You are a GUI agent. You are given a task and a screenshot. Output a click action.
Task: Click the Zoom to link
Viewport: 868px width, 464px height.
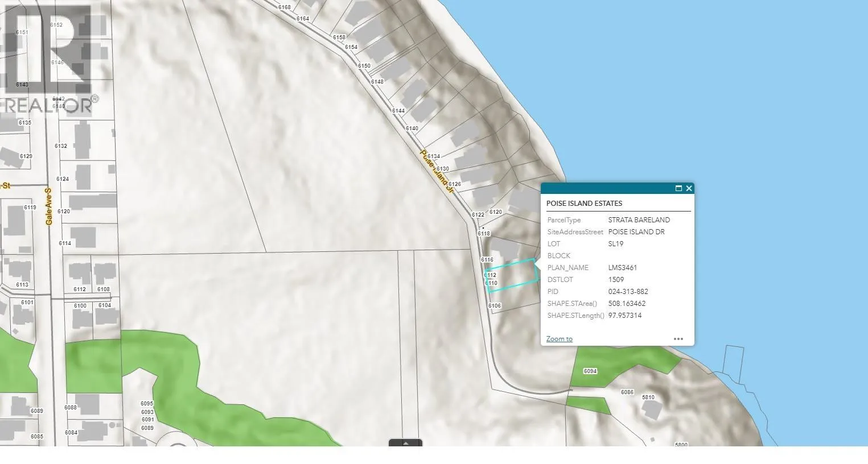pyautogui.click(x=559, y=339)
